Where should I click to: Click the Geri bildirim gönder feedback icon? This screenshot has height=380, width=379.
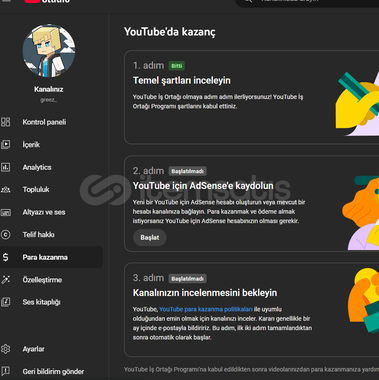(5, 371)
